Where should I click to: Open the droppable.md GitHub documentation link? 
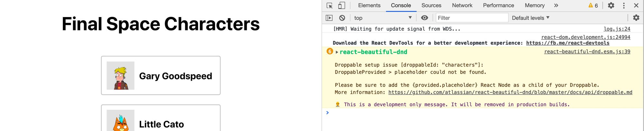tap(510, 92)
